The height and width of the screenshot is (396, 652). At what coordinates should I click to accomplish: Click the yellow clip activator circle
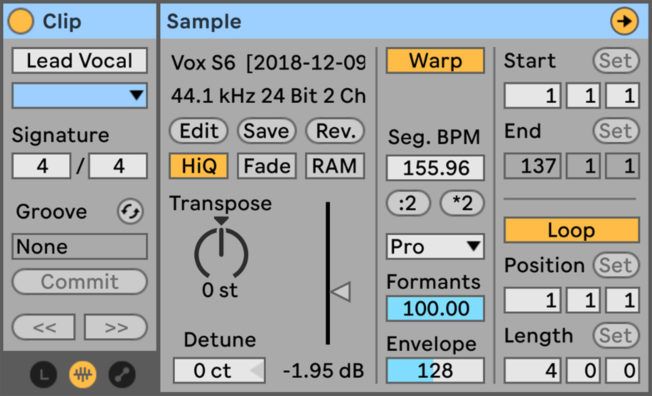[x=20, y=21]
